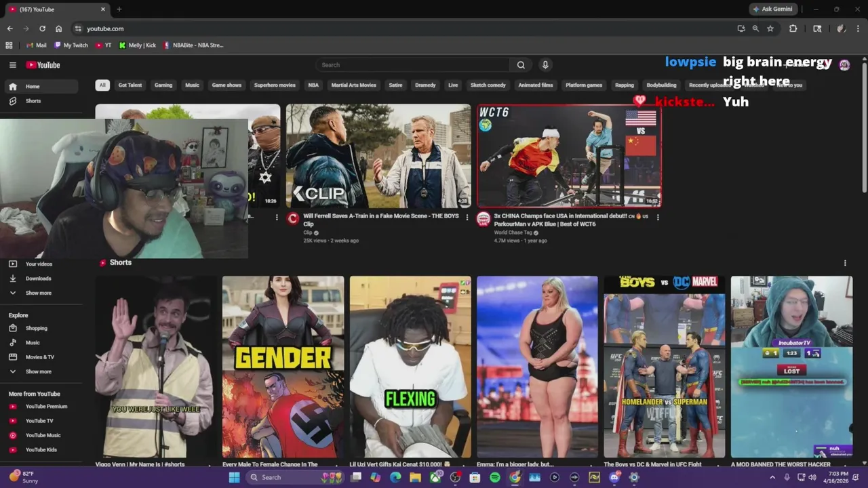
Task: Open Will Ferrell Saves A-Train video thumbnail
Action: [378, 155]
